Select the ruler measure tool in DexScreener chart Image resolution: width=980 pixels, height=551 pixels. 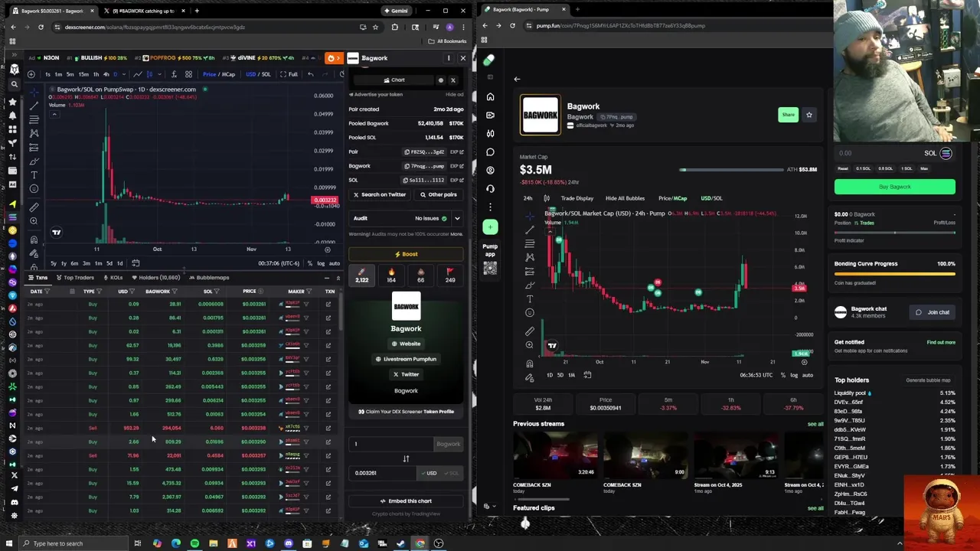[34, 207]
